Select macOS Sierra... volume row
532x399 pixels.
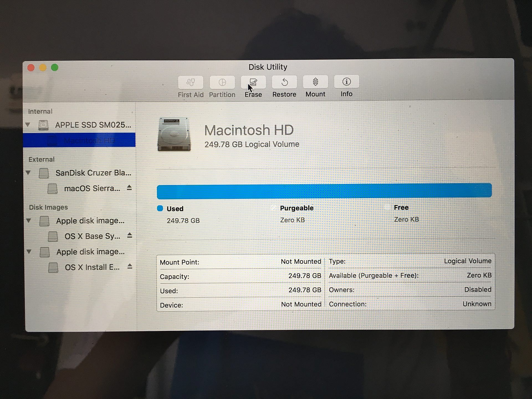(x=80, y=188)
